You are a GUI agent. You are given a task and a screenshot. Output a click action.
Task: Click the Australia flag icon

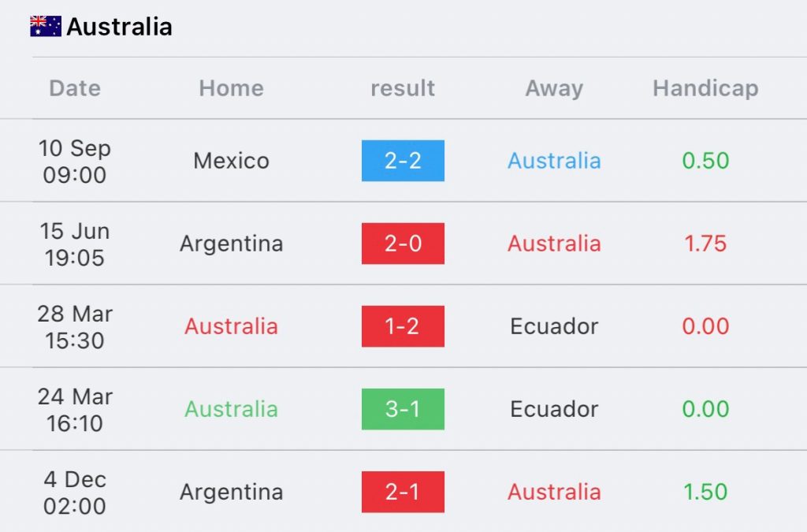(x=46, y=26)
